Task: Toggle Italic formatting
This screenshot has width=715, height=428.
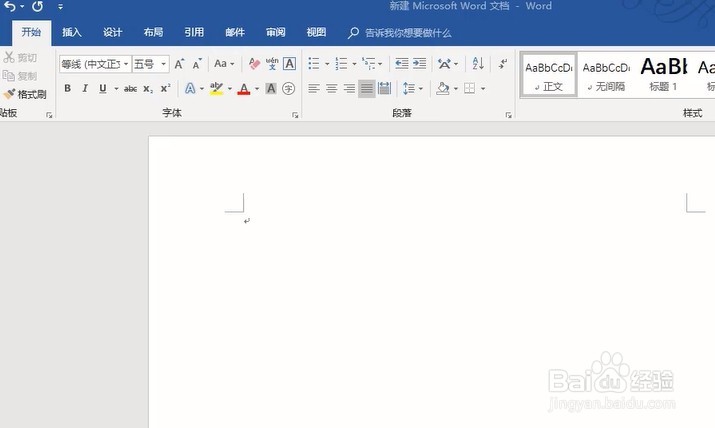Action: [85, 89]
